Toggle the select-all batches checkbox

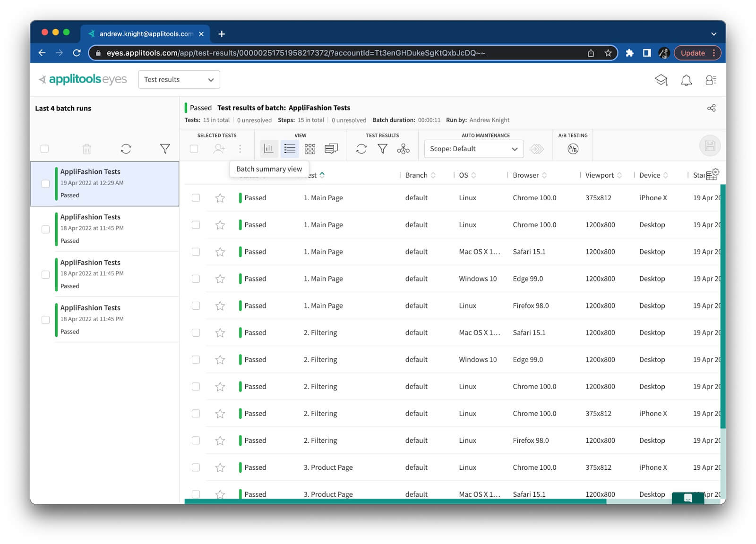[x=45, y=149]
